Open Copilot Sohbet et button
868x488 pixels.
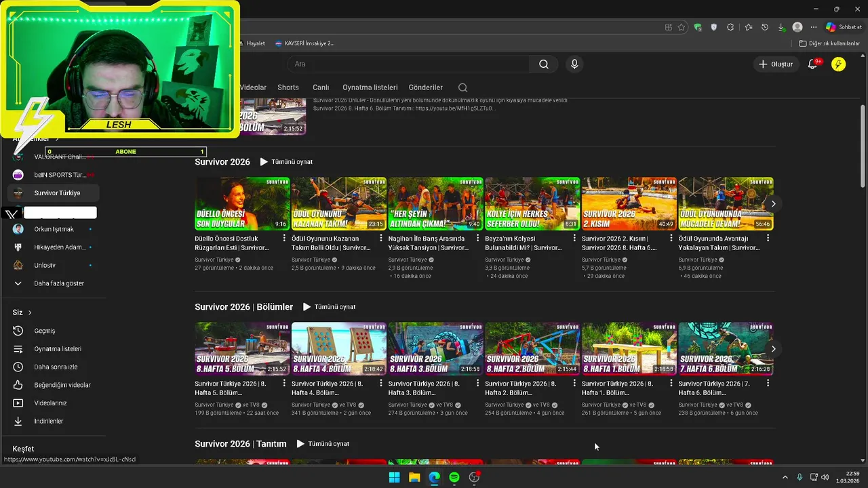click(844, 27)
